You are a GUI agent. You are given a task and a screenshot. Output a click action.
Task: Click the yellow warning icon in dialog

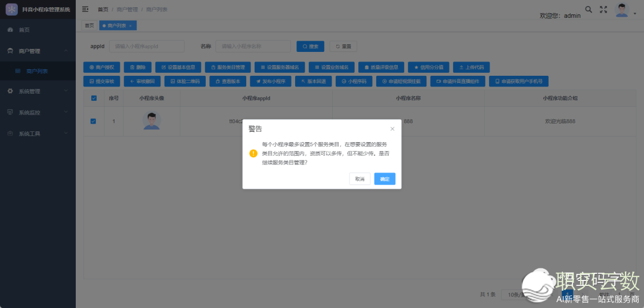click(x=253, y=153)
